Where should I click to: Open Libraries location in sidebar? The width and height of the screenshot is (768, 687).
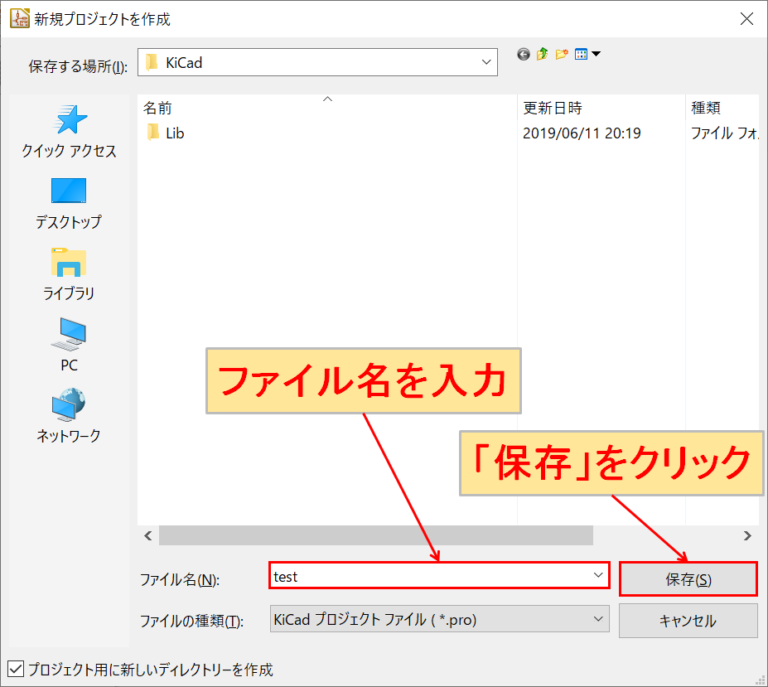coord(69,274)
